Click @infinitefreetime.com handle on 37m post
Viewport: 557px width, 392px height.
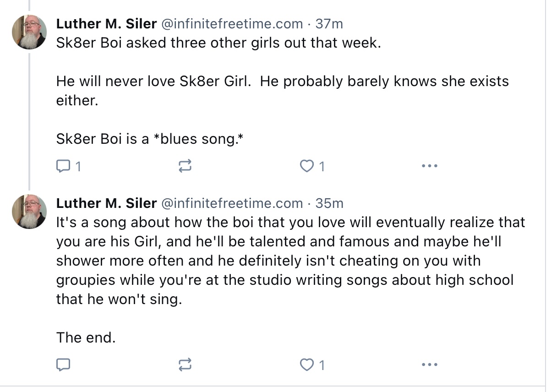[x=232, y=23]
